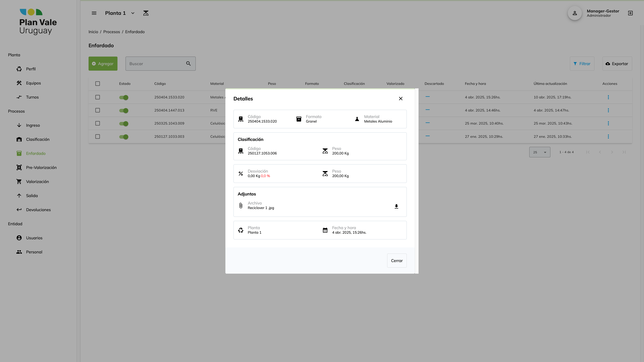Close the Detalles dialog with the X icon
The width and height of the screenshot is (644, 362).
coord(400,99)
